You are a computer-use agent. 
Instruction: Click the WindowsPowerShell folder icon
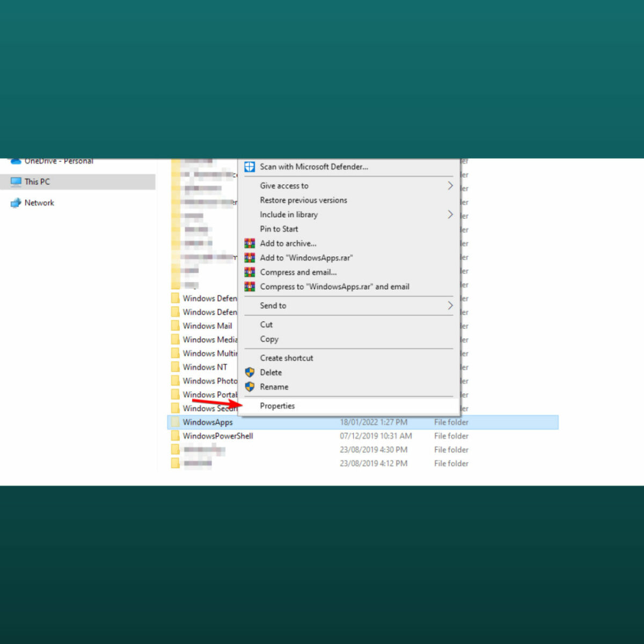pyautogui.click(x=175, y=436)
